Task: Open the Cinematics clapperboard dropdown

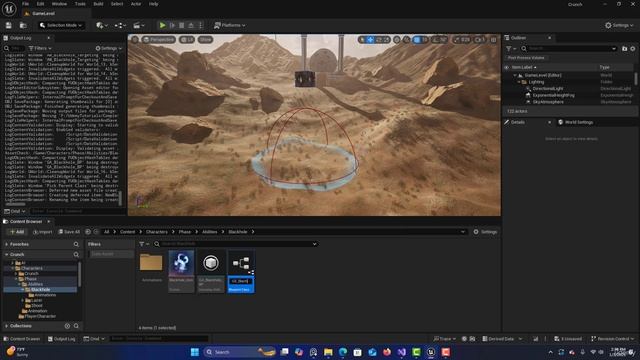Action: click(139, 25)
